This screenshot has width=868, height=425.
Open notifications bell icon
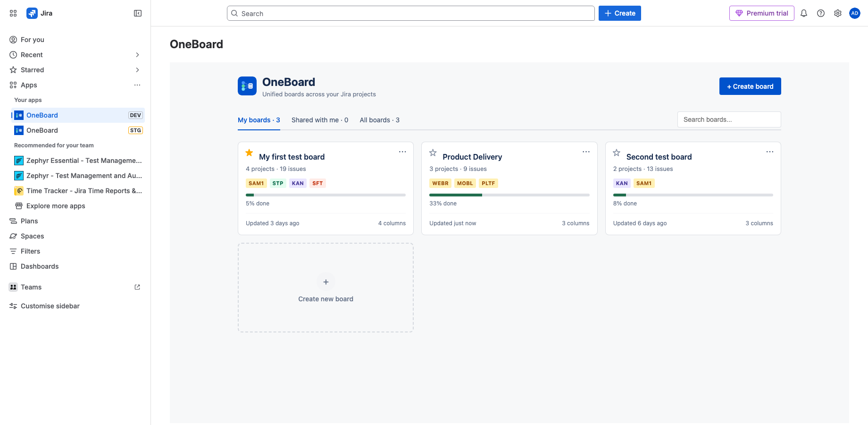[804, 13]
